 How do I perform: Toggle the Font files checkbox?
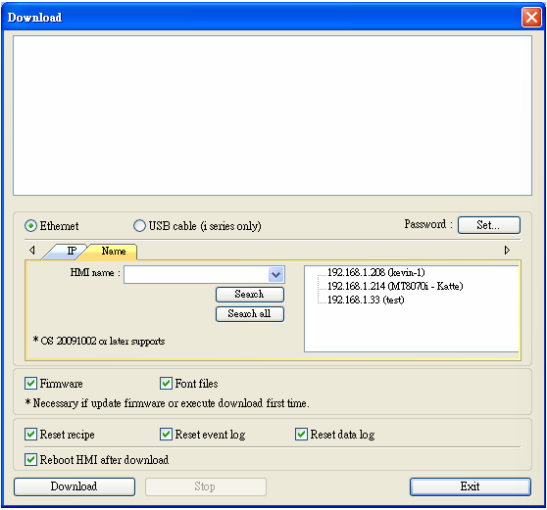coord(166,383)
